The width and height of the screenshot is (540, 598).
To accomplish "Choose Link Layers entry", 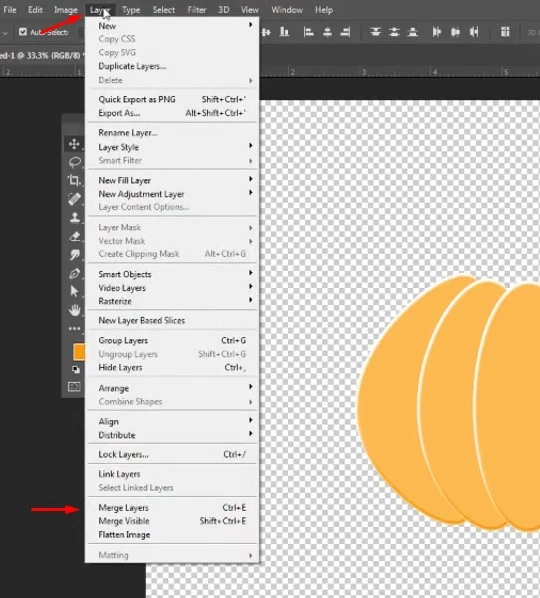I will point(173,474).
